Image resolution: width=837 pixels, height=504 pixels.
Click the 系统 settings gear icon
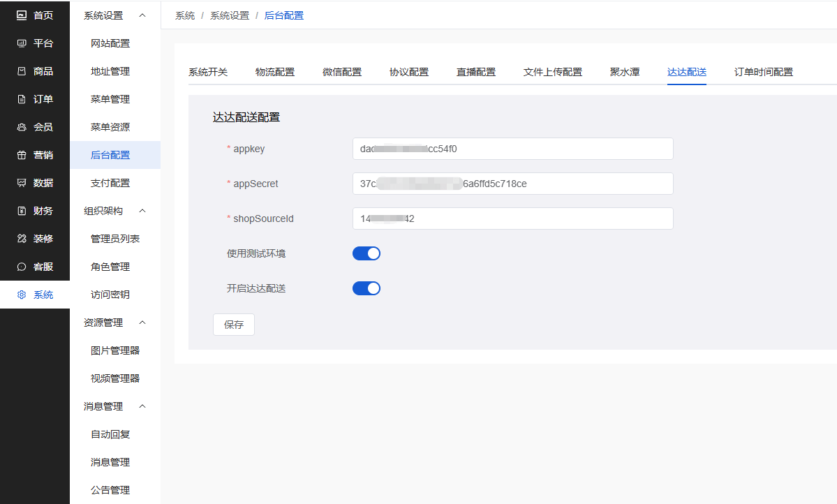22,295
